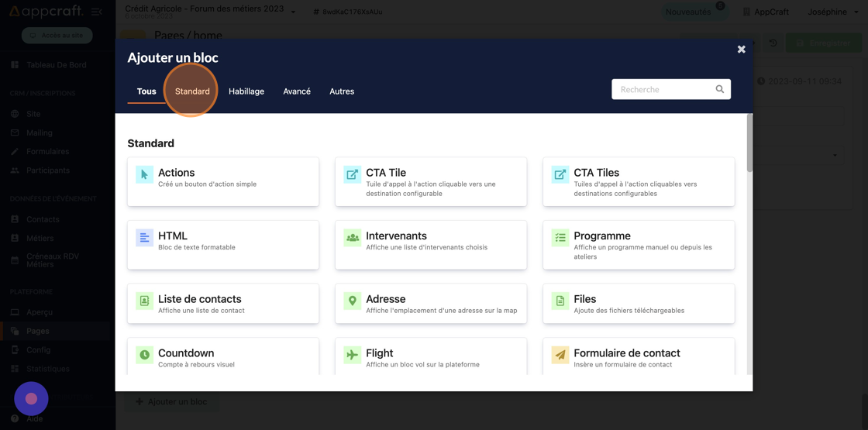This screenshot has width=868, height=430.
Task: Type in the Recherche search field
Action: coord(663,89)
